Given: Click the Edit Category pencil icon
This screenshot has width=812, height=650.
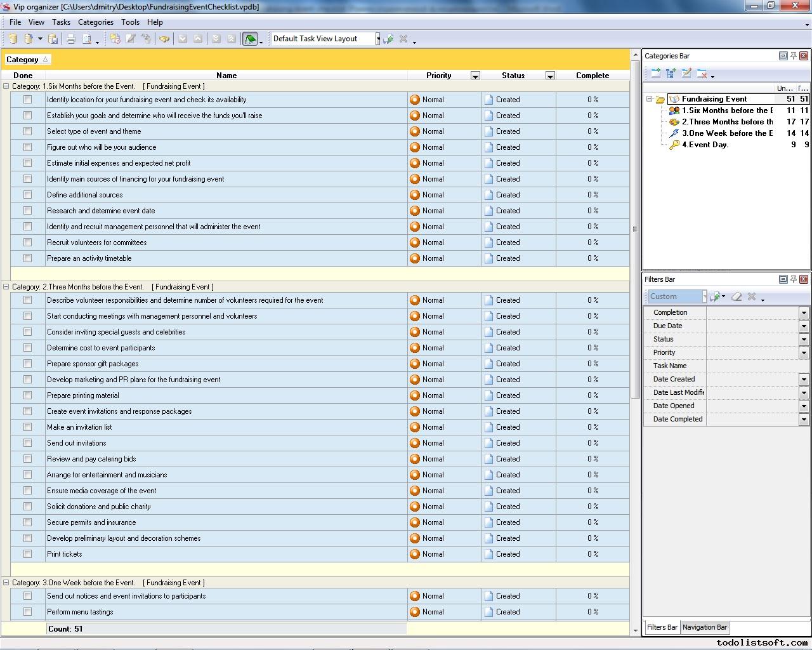Looking at the screenshot, I should 686,74.
